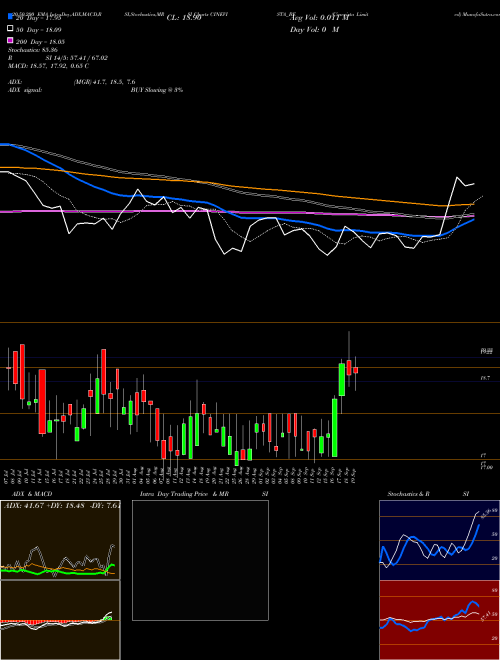The width and height of the screenshot is (500, 660).
Task: Click the 'SI 14/5: 57.41 / 67.02' reading
Action: point(77,58)
